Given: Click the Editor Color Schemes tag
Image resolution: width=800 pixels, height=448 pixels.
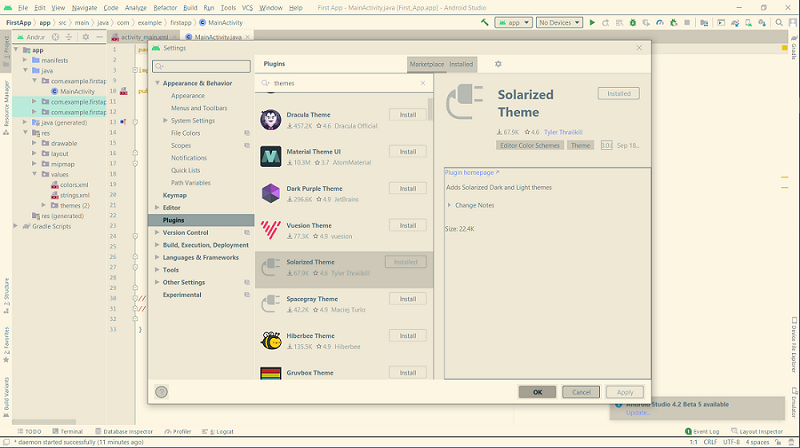Looking at the screenshot, I should (x=530, y=145).
